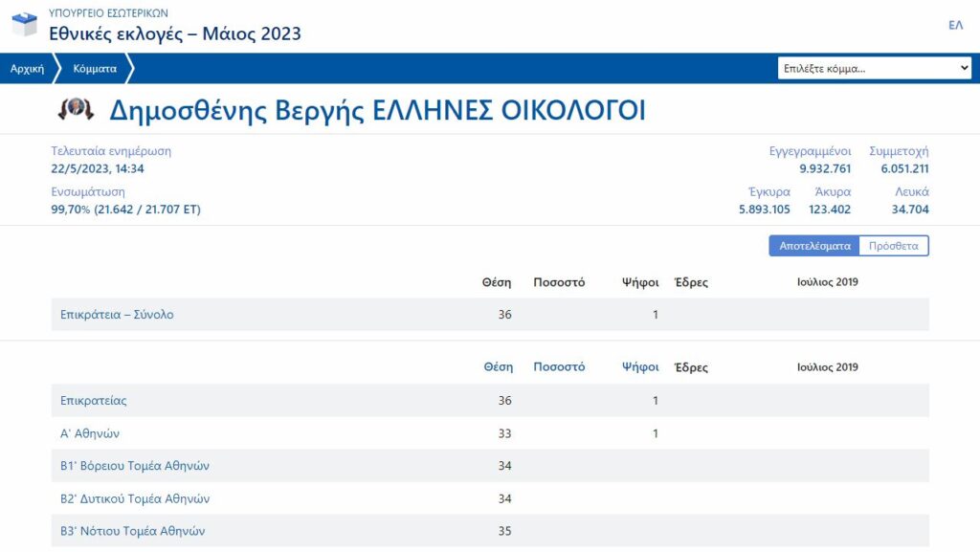The height and width of the screenshot is (552, 980).
Task: Sort districts by Θέση column
Action: tap(498, 366)
